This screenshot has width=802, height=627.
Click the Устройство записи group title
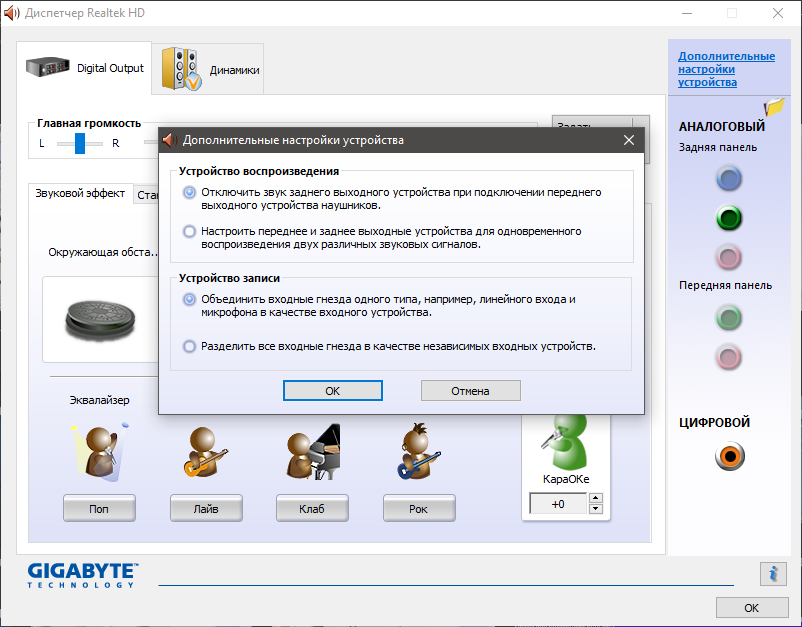(x=229, y=278)
